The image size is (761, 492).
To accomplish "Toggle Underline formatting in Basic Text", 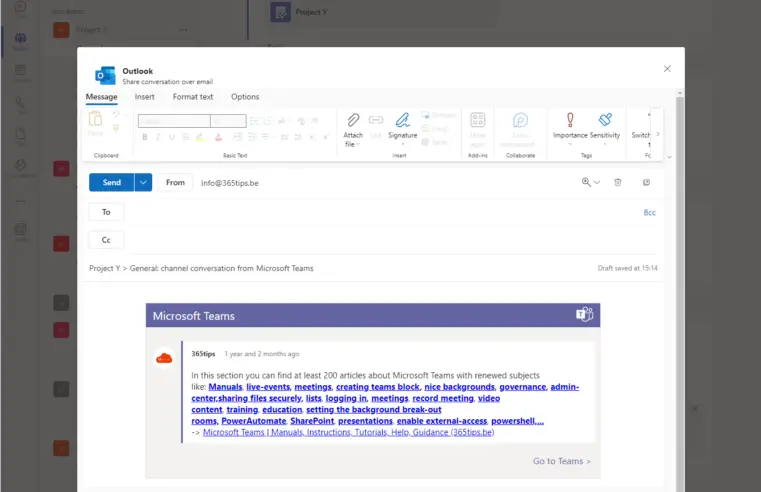I will pos(171,137).
